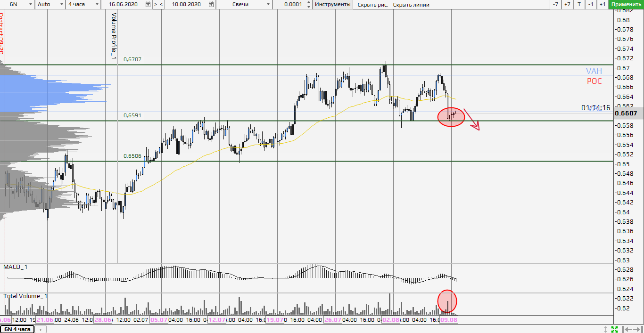Add a new chart tab
This screenshot has width=644, height=333.
[x=41, y=329]
